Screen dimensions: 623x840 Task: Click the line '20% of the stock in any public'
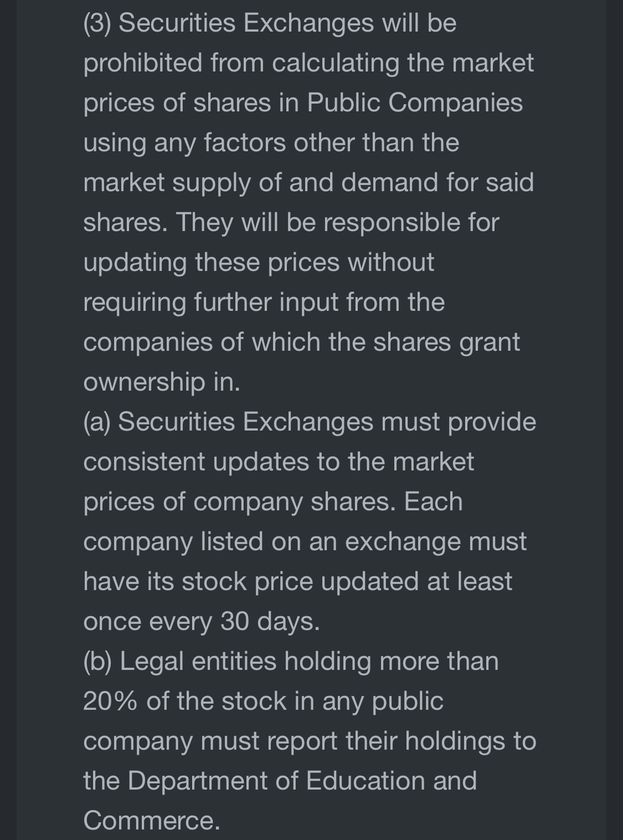(264, 701)
